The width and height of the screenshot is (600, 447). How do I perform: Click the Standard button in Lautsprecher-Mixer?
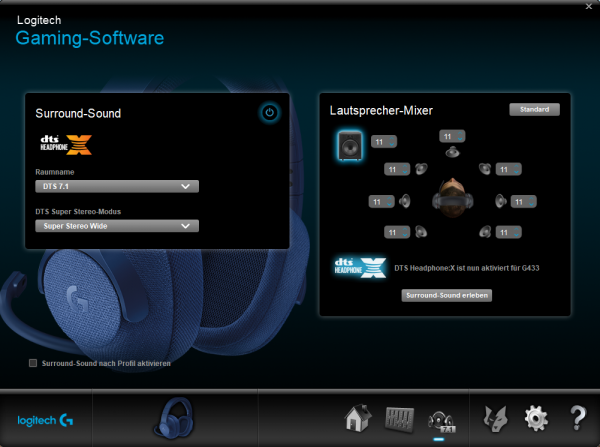pos(534,109)
